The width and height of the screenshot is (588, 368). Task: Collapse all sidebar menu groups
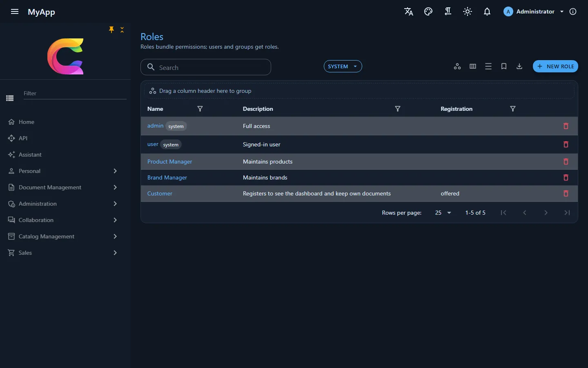(x=122, y=29)
